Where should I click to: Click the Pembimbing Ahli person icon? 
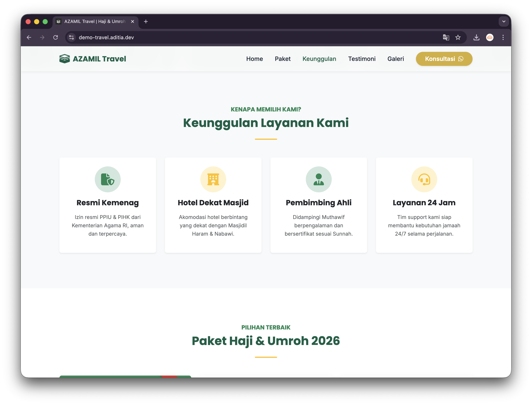(x=318, y=179)
